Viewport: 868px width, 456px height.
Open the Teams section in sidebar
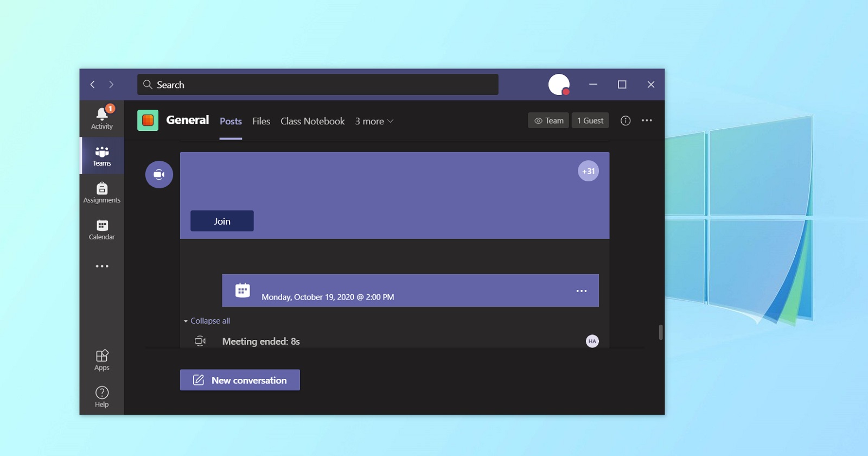pos(102,156)
